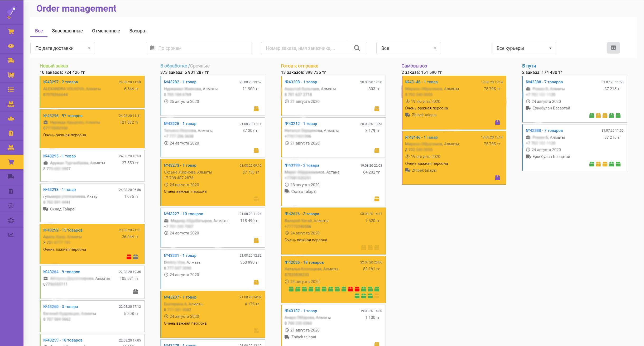
Task: Open the Все курьеры courier dropdown
Action: [524, 48]
